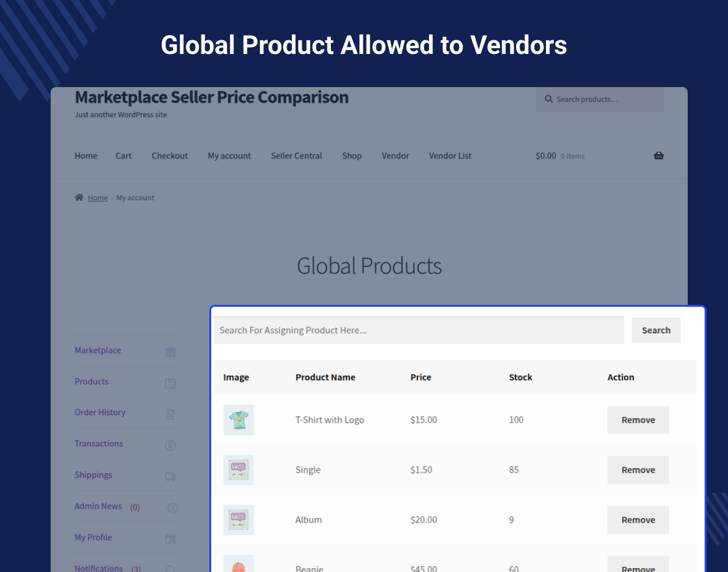Screen dimensions: 728x572
Task: Open Products in the sidebar
Action: pos(92,382)
